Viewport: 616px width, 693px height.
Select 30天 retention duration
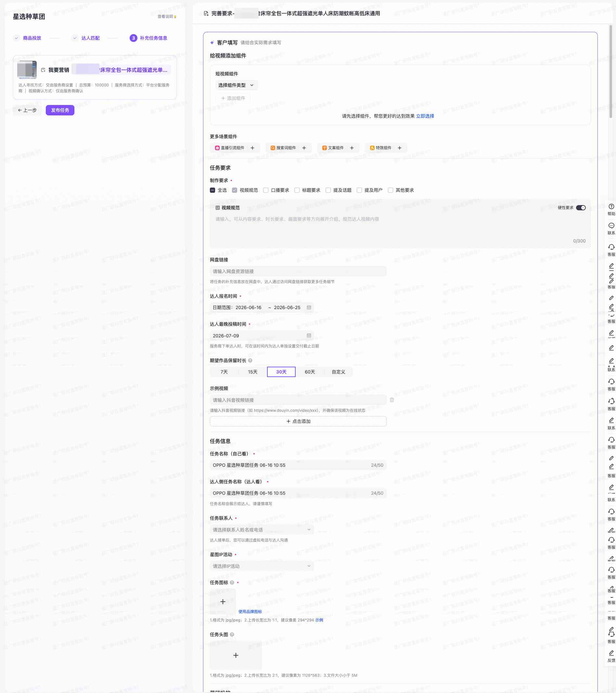pos(281,372)
